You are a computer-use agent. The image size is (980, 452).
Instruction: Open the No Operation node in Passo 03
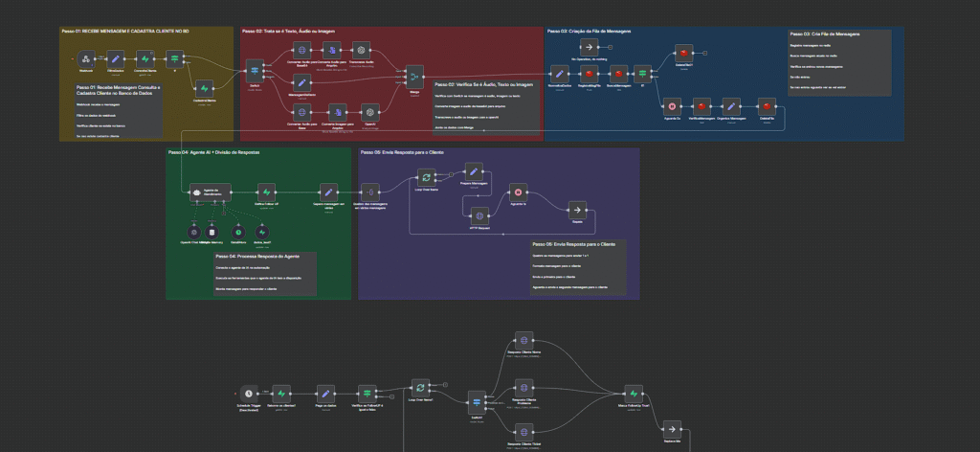click(x=590, y=46)
